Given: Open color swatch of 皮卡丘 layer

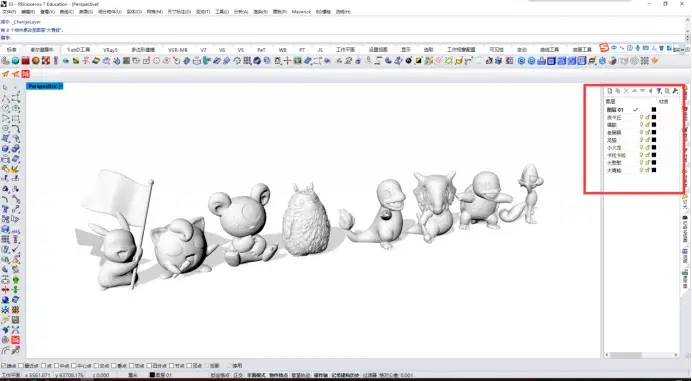Looking at the screenshot, I should tap(654, 117).
